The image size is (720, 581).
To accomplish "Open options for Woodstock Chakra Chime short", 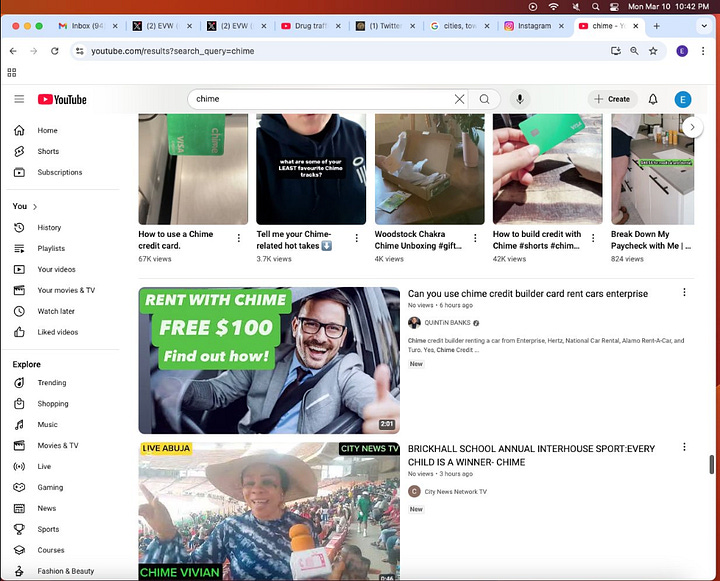I will pos(475,238).
